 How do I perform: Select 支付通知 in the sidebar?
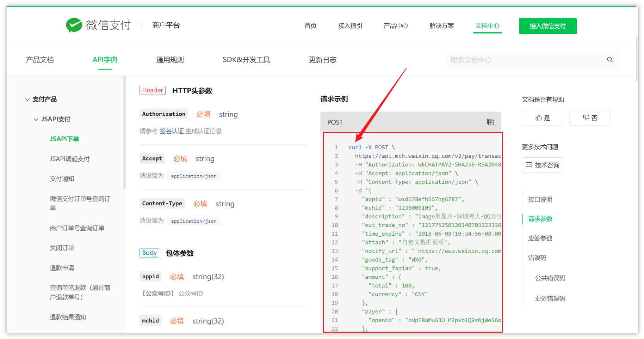click(x=62, y=179)
